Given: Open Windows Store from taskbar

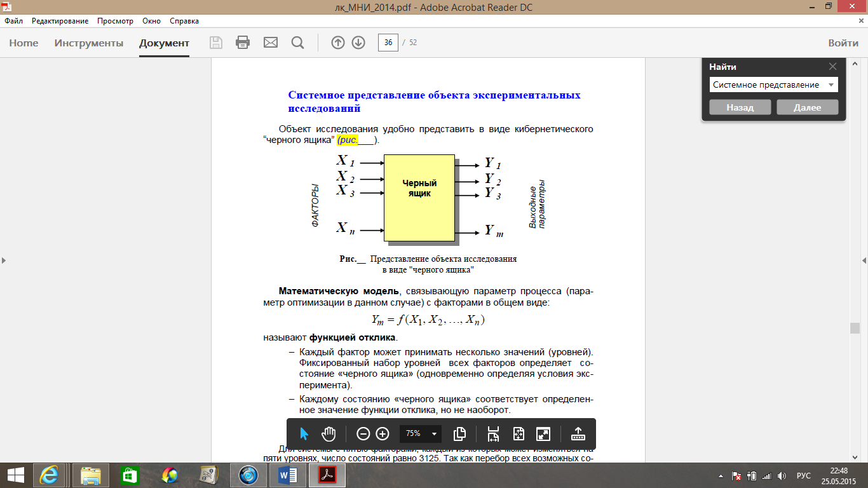Looking at the screenshot, I should [x=130, y=475].
